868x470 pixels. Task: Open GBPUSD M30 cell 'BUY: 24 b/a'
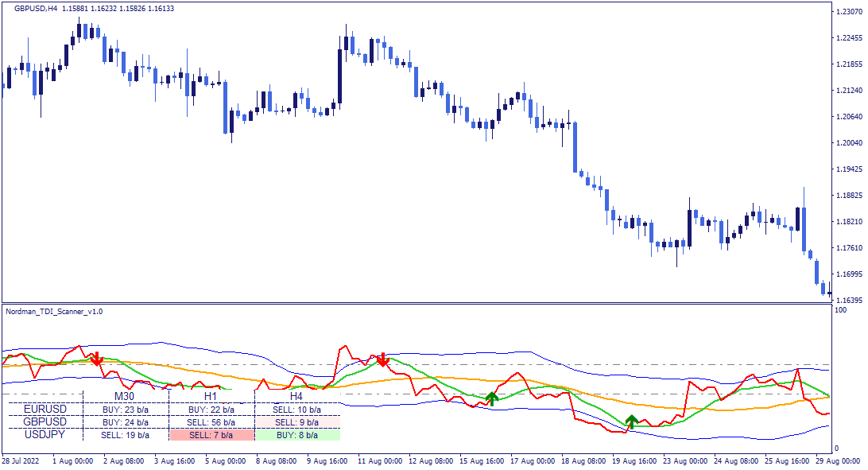[x=126, y=422]
